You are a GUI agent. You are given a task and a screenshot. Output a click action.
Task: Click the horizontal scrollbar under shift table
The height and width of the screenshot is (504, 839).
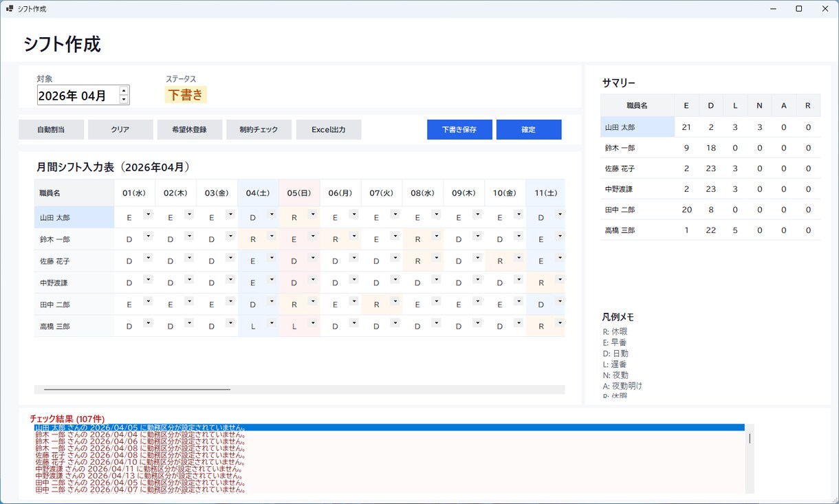point(299,389)
